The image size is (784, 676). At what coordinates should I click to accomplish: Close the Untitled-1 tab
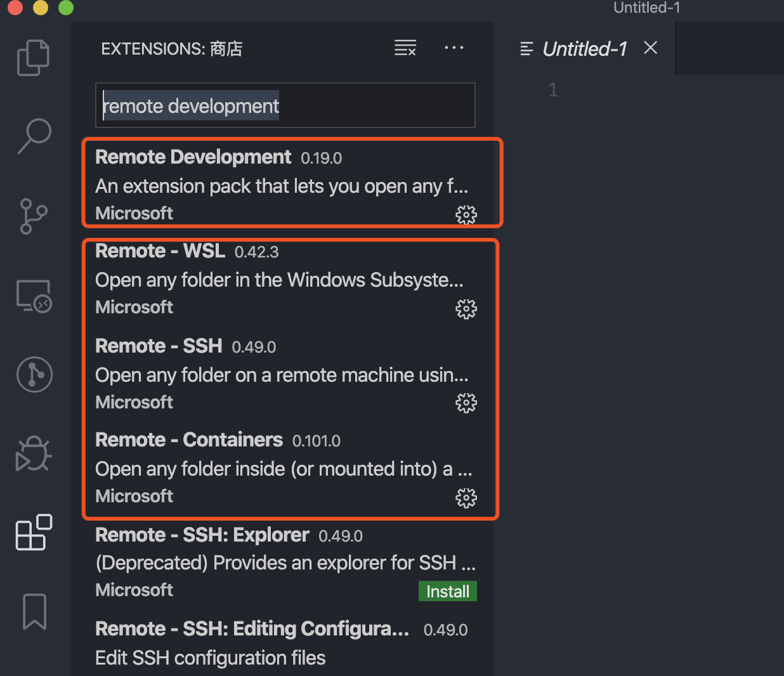click(x=651, y=48)
